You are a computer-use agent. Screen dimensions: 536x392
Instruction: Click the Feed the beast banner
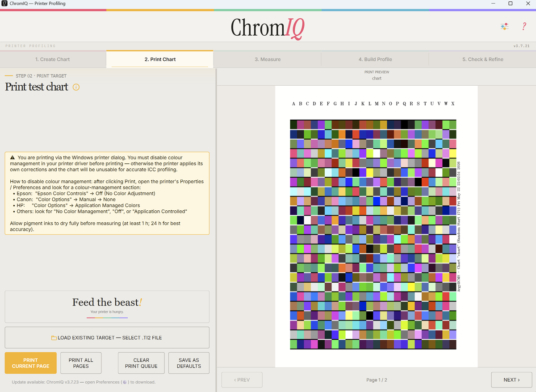[107, 307]
